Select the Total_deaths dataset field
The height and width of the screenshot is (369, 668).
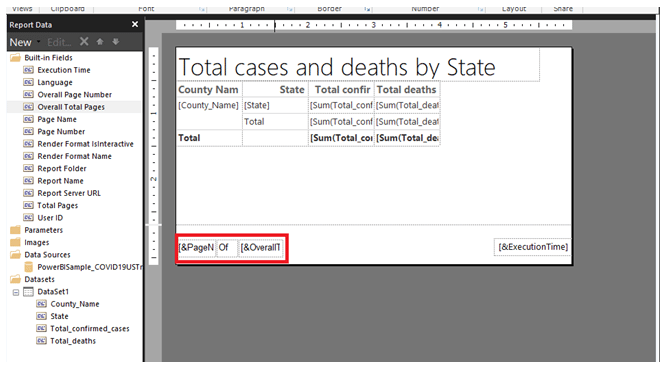tap(73, 342)
